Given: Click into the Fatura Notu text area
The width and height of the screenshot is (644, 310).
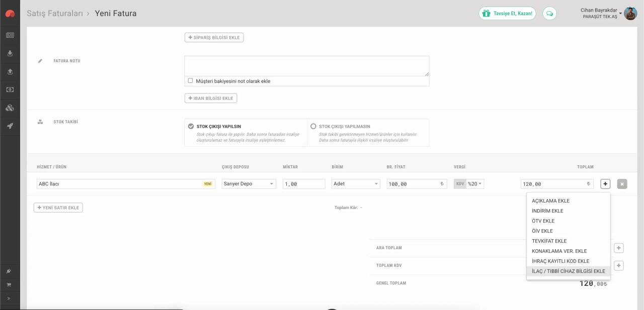Looking at the screenshot, I should coord(306,66).
